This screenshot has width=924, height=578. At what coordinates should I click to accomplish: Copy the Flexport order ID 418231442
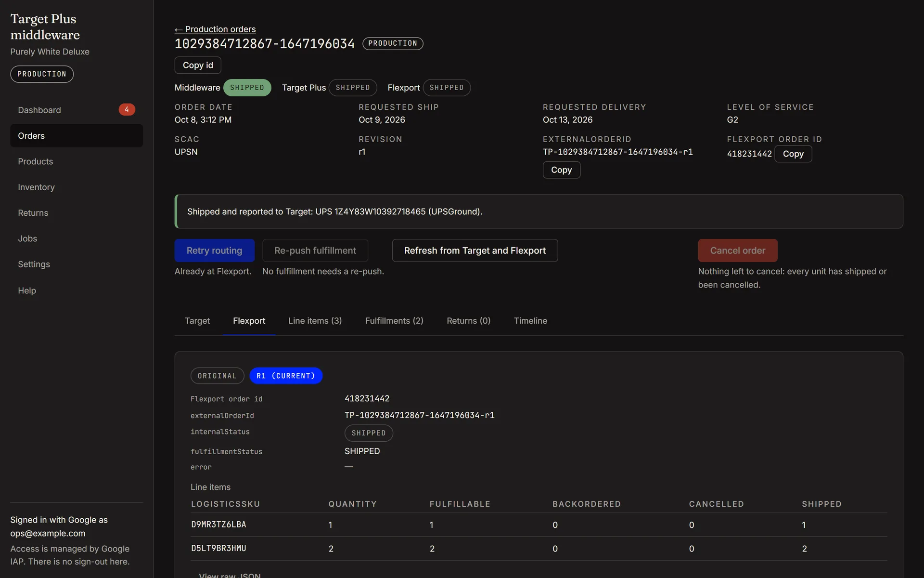pyautogui.click(x=793, y=154)
